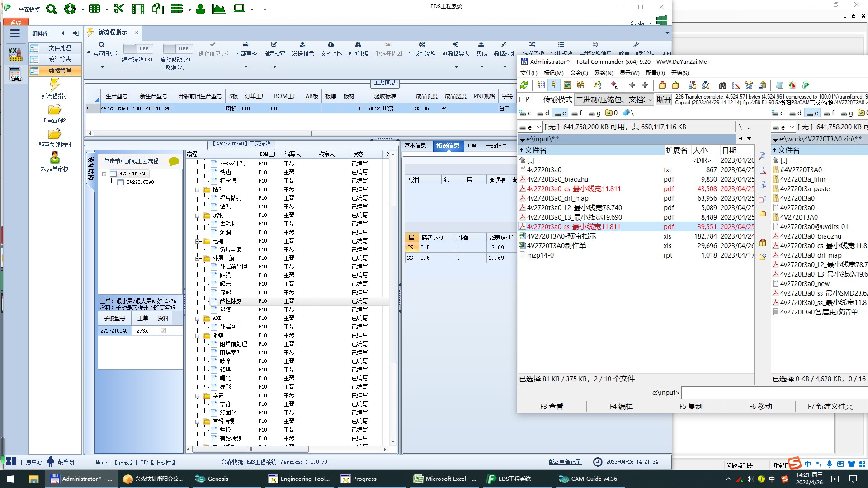Click Total Commander refresh icon
868x488 pixels.
524,85
